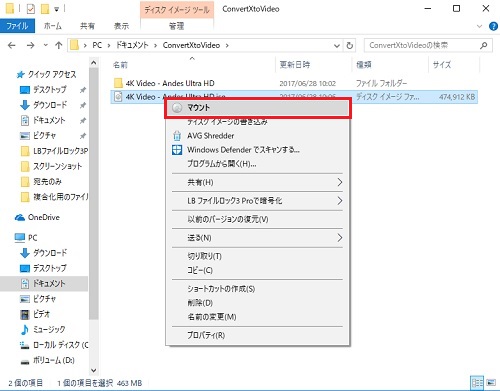
Task: Click the search magnifier icon
Action: [484, 45]
